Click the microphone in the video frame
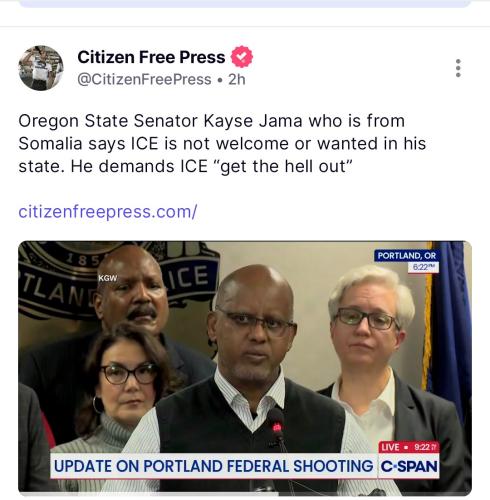The height and width of the screenshot is (500, 490). (x=276, y=428)
